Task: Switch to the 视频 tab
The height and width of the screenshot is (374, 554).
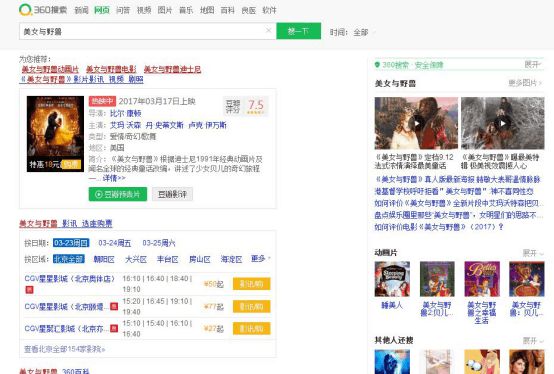Action: point(144,10)
